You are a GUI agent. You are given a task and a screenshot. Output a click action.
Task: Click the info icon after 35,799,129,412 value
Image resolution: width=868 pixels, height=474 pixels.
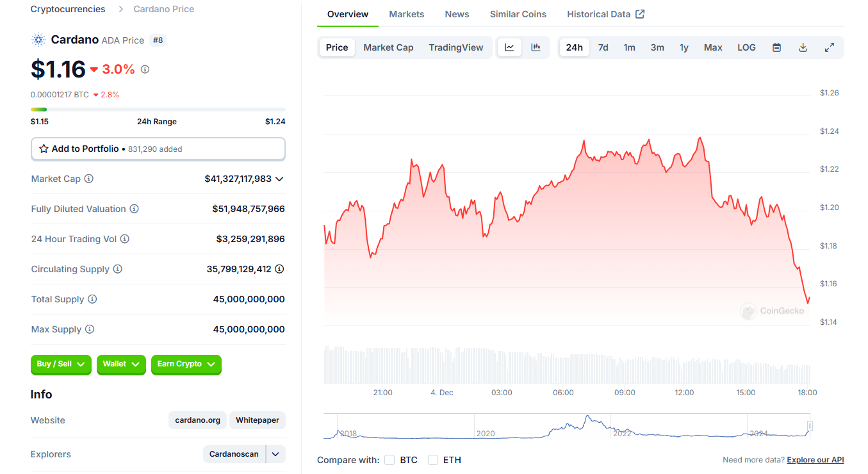click(x=279, y=269)
